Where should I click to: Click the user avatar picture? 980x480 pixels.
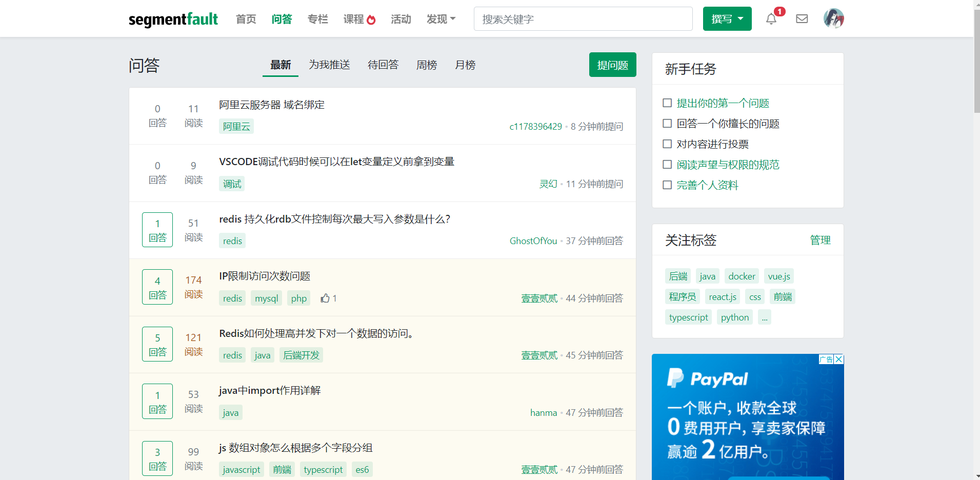click(834, 18)
